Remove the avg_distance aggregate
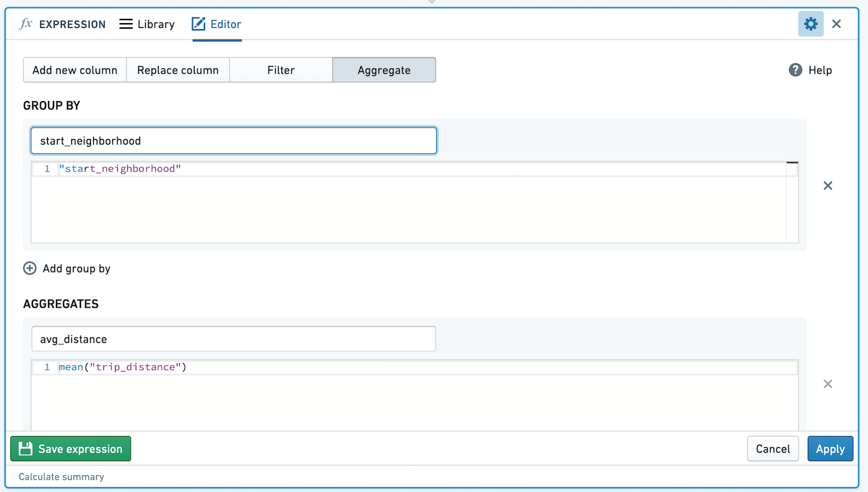Viewport: 868px width, 492px height. 828,384
